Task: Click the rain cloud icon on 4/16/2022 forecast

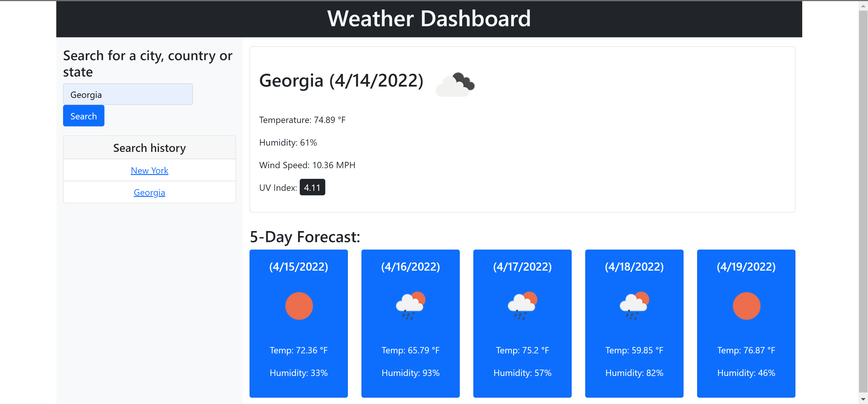Action: 410,306
